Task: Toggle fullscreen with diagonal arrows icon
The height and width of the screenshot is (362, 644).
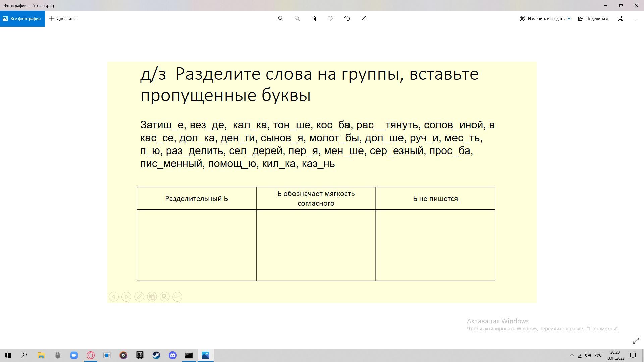Action: click(x=636, y=341)
